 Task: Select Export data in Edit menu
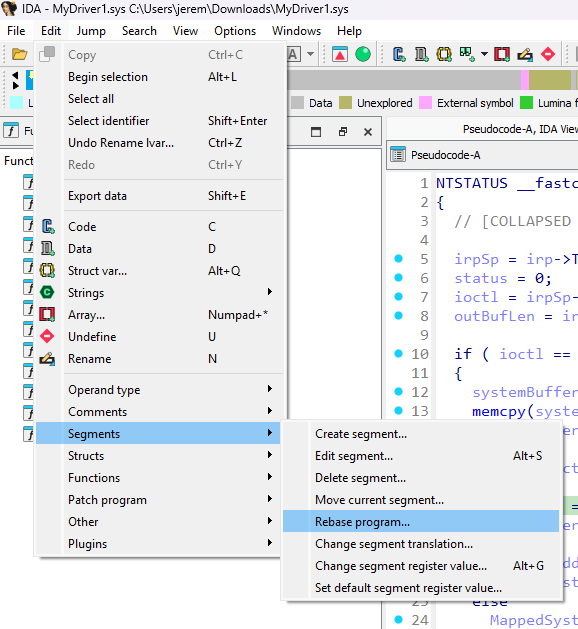coord(158,196)
